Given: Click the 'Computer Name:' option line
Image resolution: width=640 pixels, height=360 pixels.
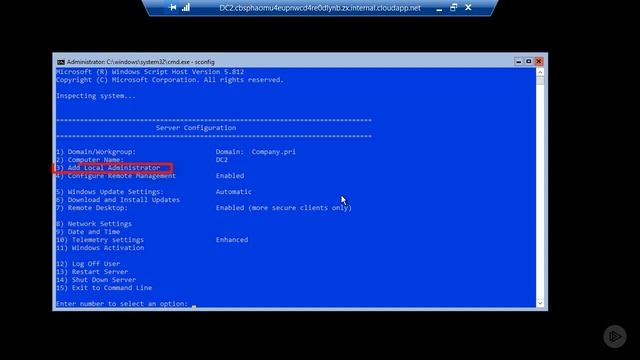Looking at the screenshot, I should 90,160.
